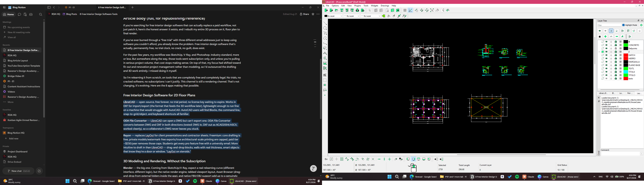Open the Plugins menu in LibreCAD

tap(358, 6)
